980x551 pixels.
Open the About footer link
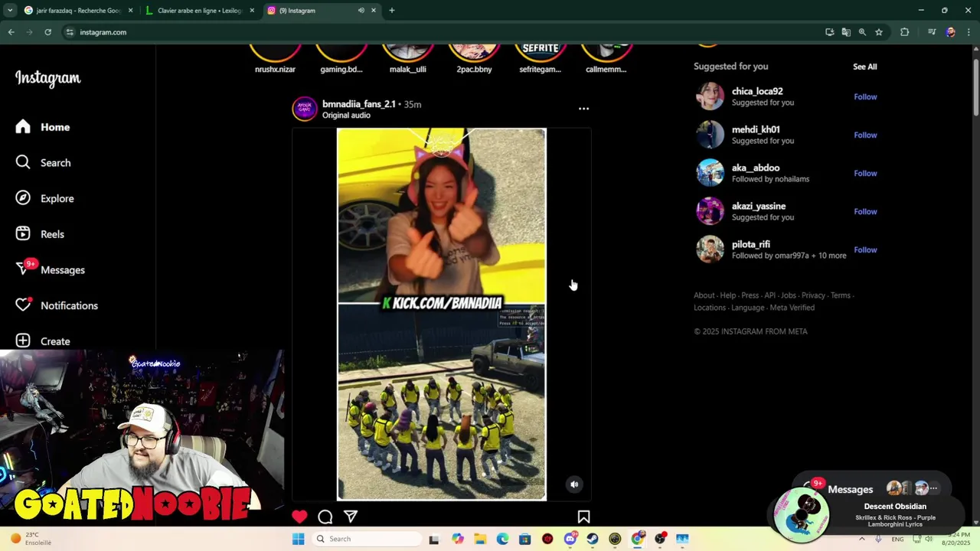[x=704, y=295]
